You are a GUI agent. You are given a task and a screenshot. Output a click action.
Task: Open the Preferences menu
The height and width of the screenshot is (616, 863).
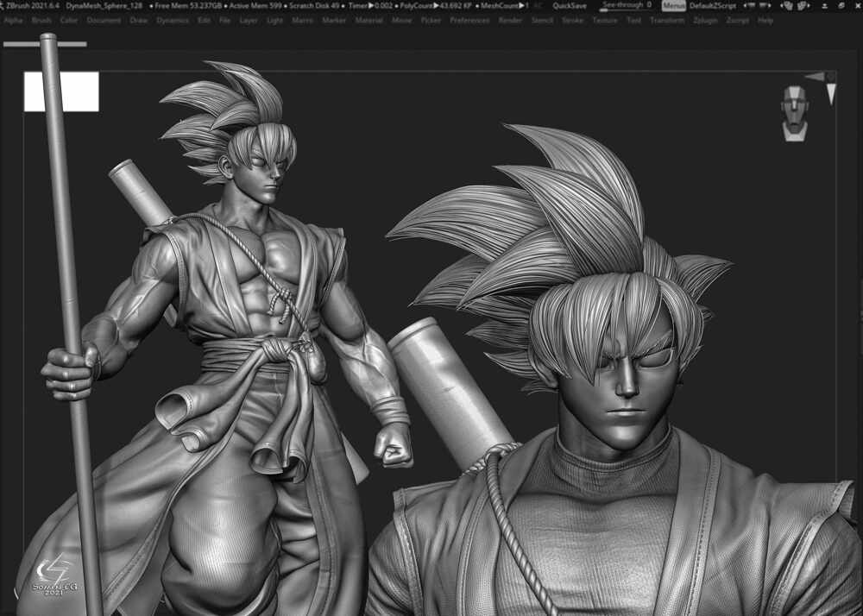[x=469, y=21]
